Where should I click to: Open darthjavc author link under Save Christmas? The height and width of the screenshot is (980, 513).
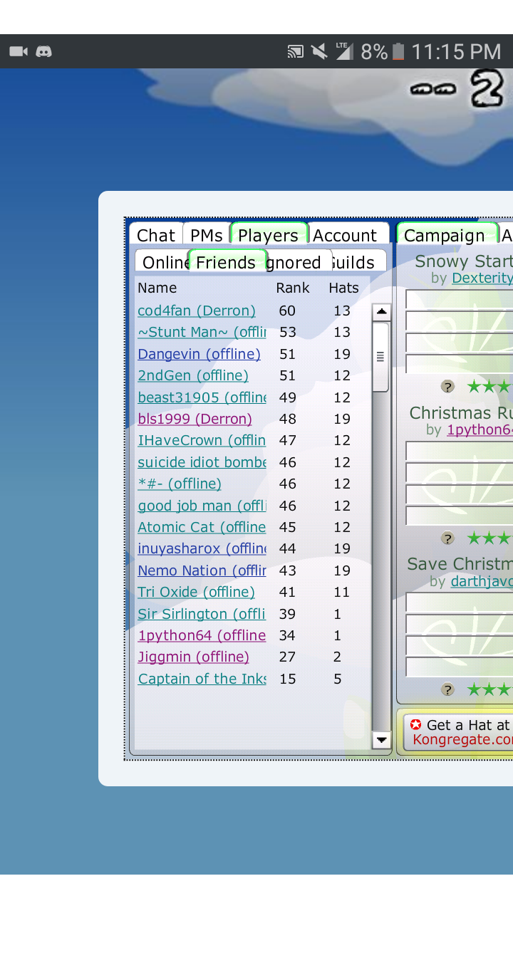tap(482, 581)
